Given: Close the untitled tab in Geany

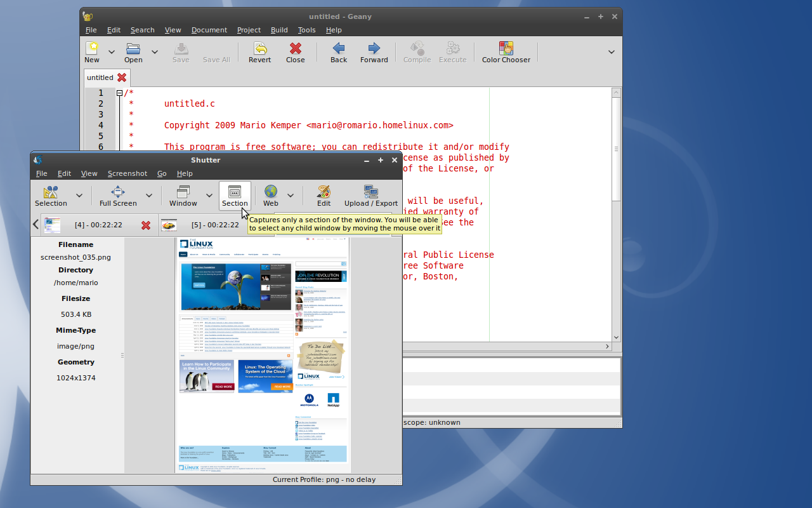Looking at the screenshot, I should 122,77.
